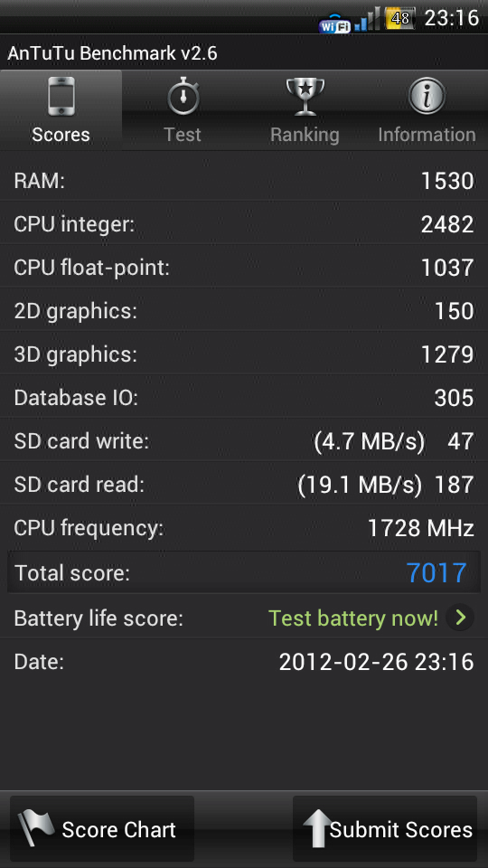This screenshot has height=868, width=488.
Task: Tap the CPU frequency 1728 MHz row
Action: click(x=244, y=528)
